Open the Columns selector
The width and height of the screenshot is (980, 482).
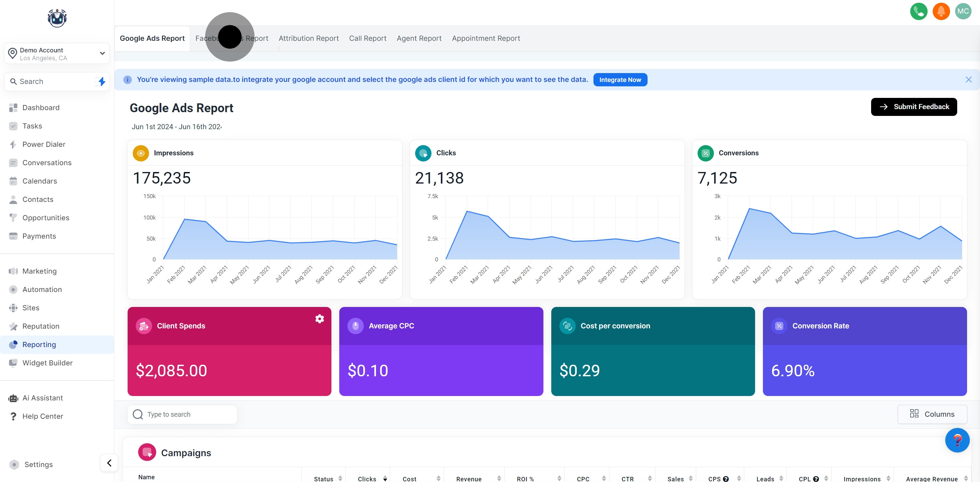click(932, 414)
